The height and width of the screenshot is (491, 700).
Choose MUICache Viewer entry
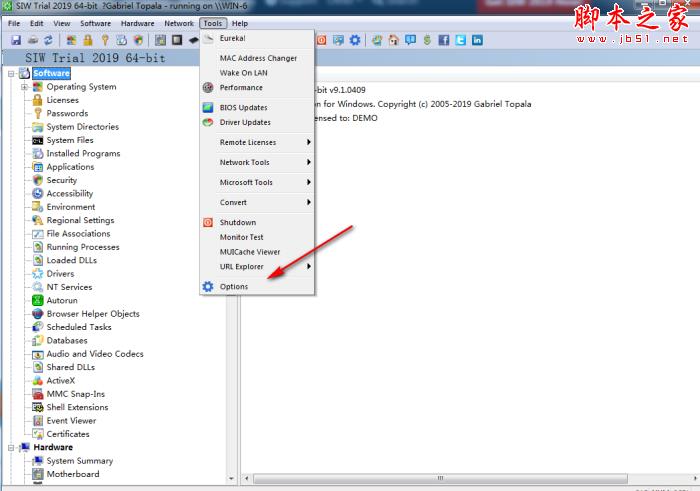[x=257, y=252]
